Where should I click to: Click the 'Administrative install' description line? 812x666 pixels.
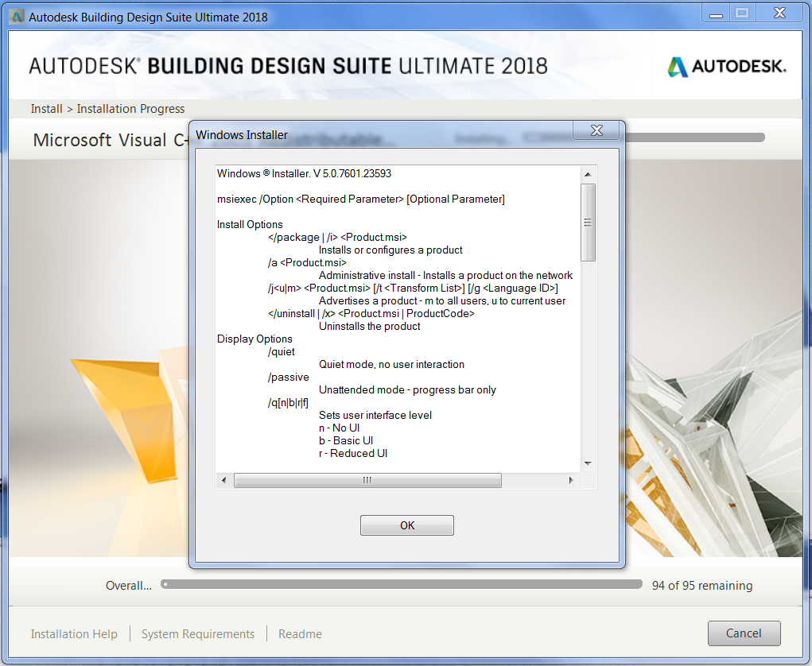coord(445,275)
